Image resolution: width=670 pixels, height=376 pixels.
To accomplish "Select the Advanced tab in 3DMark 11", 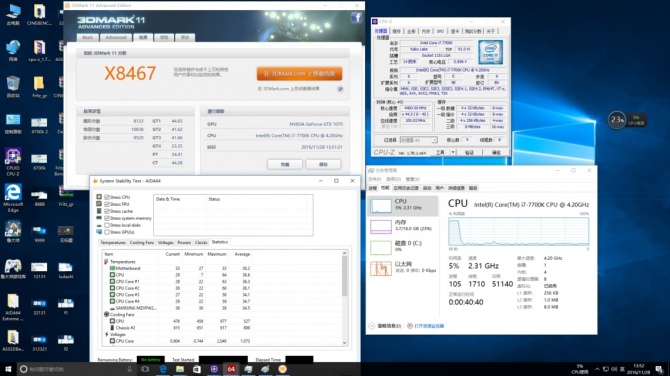I will (116, 38).
